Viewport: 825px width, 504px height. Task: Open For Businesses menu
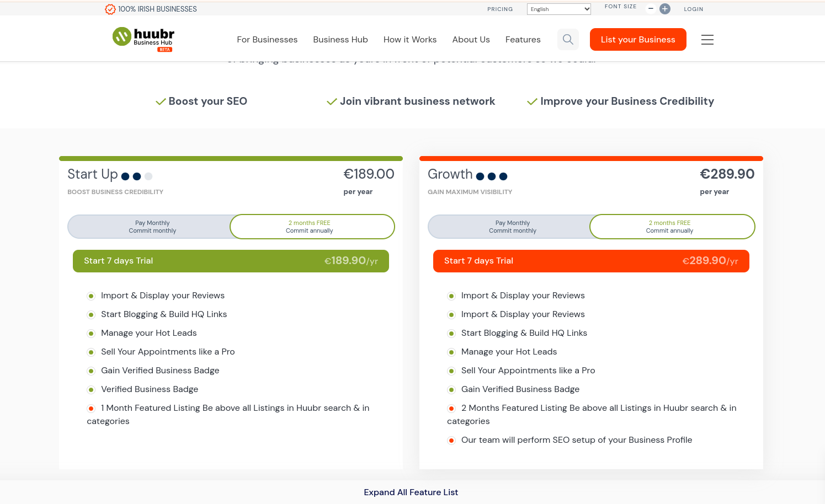[267, 40]
